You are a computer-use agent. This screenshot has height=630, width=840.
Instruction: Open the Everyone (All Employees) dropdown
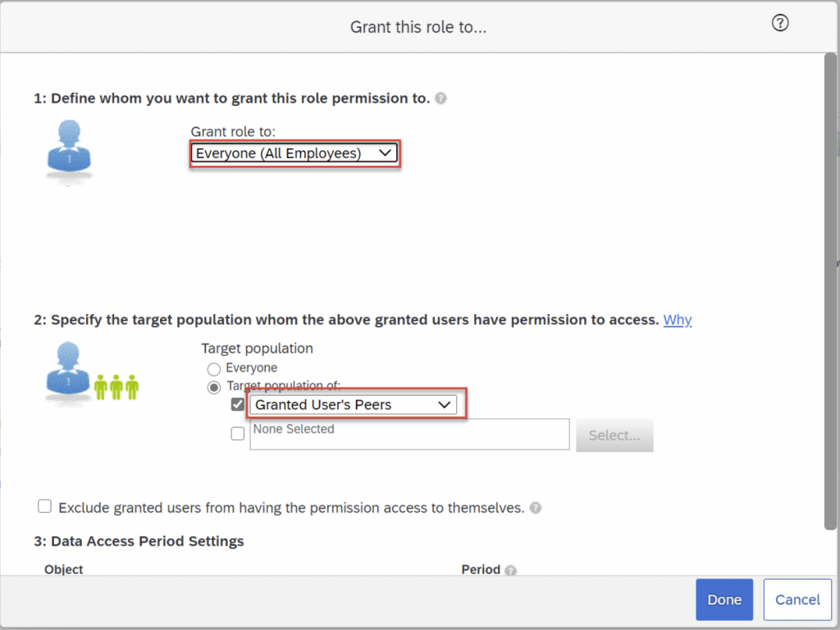click(x=294, y=153)
